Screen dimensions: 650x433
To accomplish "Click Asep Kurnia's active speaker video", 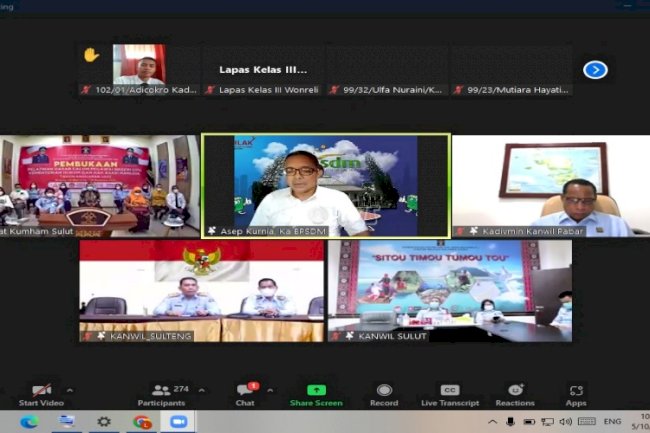I will point(326,185).
